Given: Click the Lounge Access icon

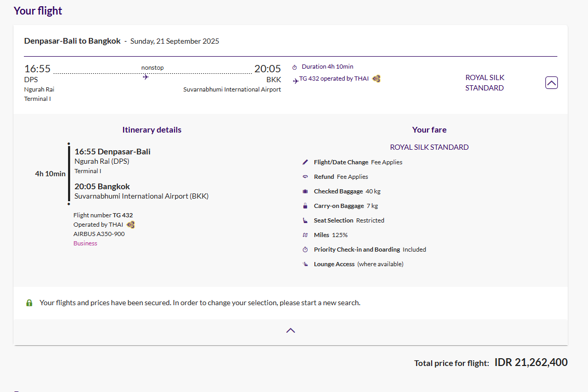Looking at the screenshot, I should tap(305, 264).
